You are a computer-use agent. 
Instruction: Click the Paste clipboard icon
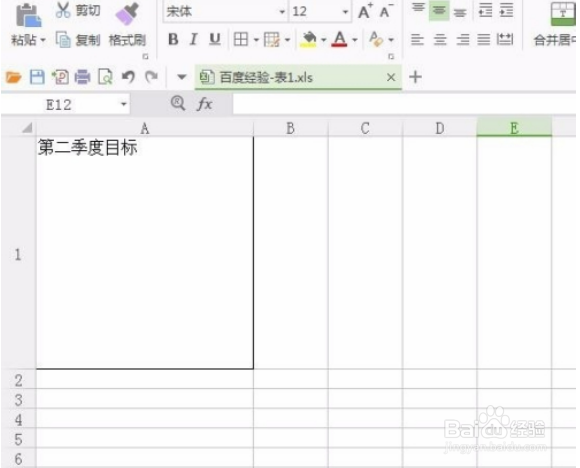point(28,15)
